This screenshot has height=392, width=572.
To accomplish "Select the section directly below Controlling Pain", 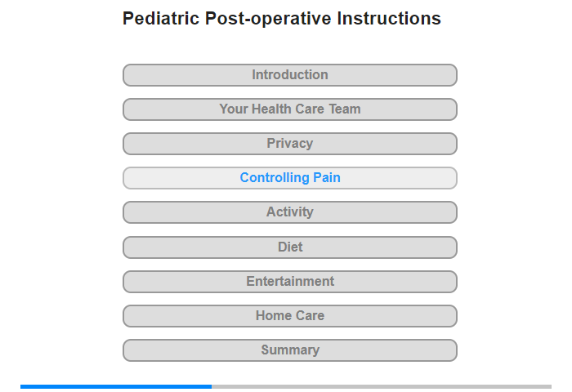I will (x=289, y=212).
